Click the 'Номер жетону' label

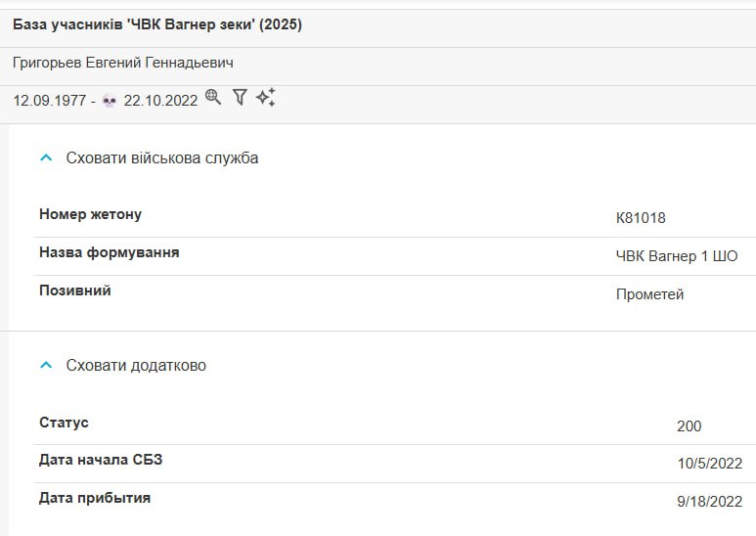(x=90, y=214)
